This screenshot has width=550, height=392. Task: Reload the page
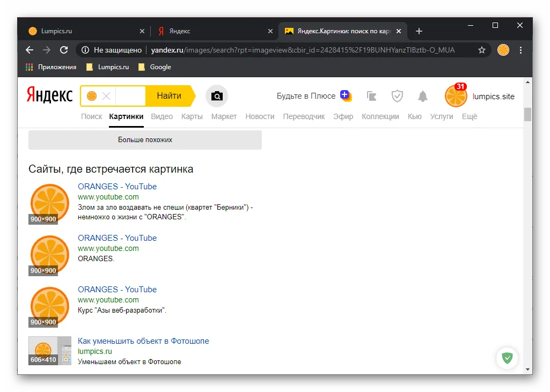click(x=64, y=50)
